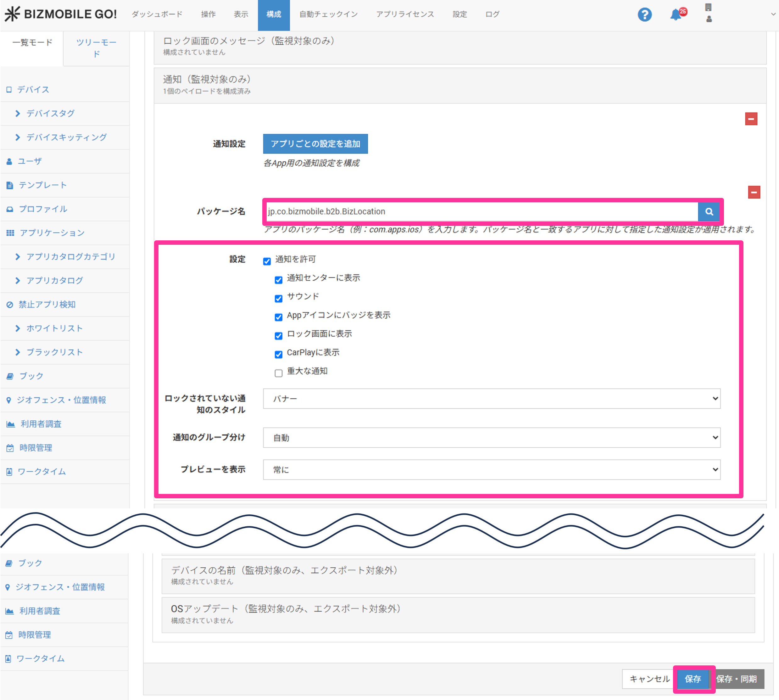Open ジオフェンス・位置情報 in upper sidebar
This screenshot has width=779, height=700.
[61, 400]
